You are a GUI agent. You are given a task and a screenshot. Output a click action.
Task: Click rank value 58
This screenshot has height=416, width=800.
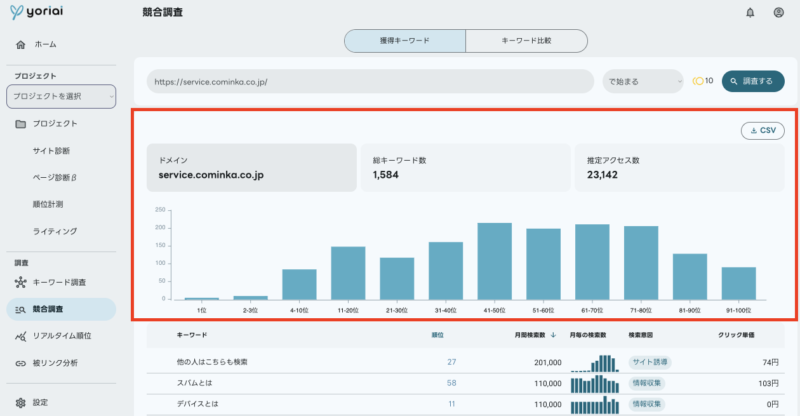click(x=452, y=383)
